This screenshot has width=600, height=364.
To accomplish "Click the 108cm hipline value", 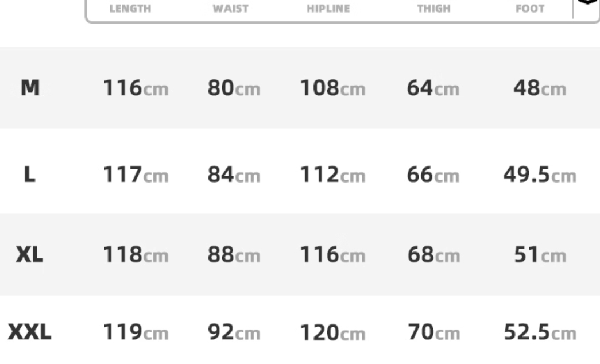I will click(x=332, y=88).
